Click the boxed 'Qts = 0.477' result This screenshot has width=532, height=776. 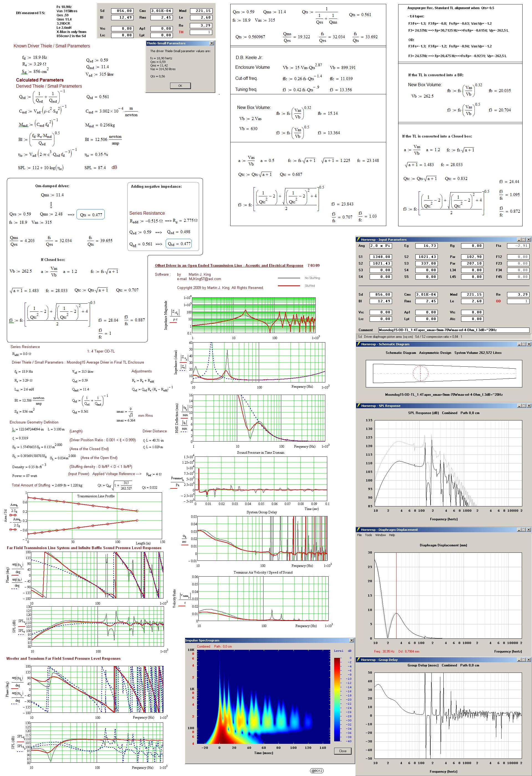point(91,215)
